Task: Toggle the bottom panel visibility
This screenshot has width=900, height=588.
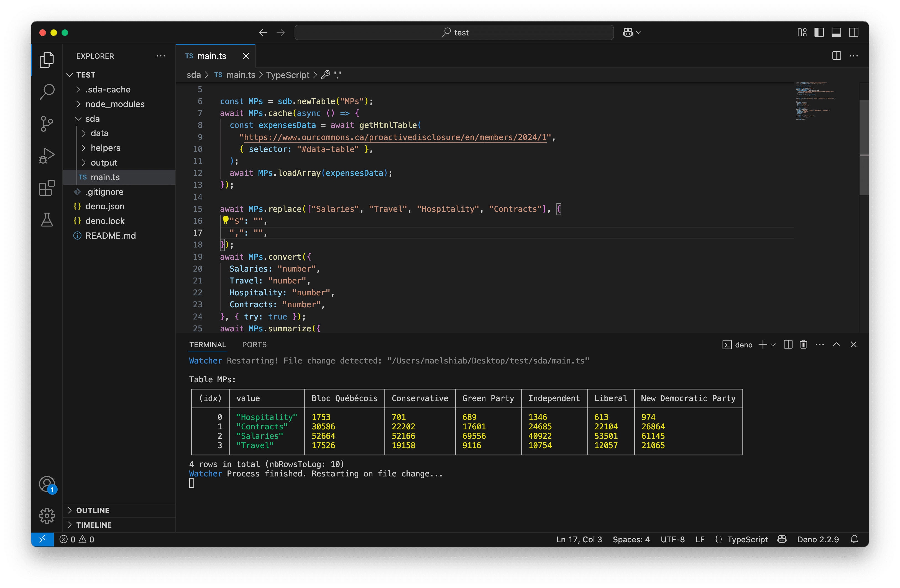Action: click(836, 32)
